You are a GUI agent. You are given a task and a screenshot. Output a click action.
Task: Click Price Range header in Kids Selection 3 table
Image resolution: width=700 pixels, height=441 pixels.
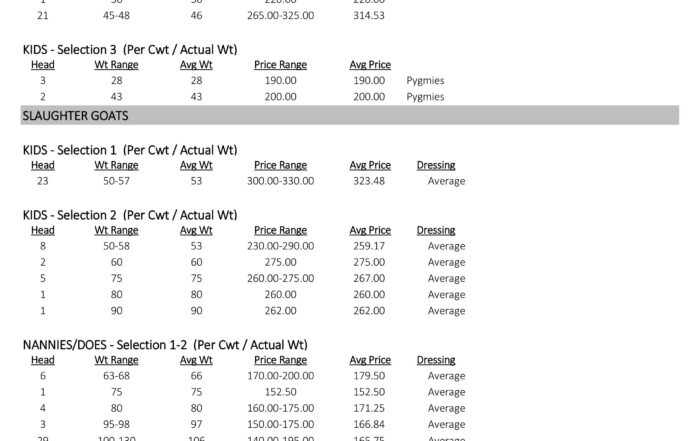pyautogui.click(x=280, y=65)
